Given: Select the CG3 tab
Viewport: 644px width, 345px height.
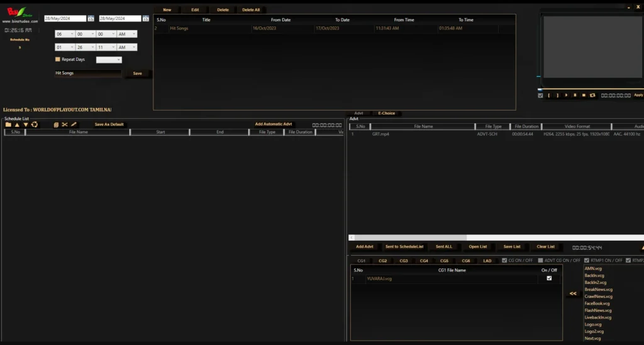Looking at the screenshot, I should 404,261.
